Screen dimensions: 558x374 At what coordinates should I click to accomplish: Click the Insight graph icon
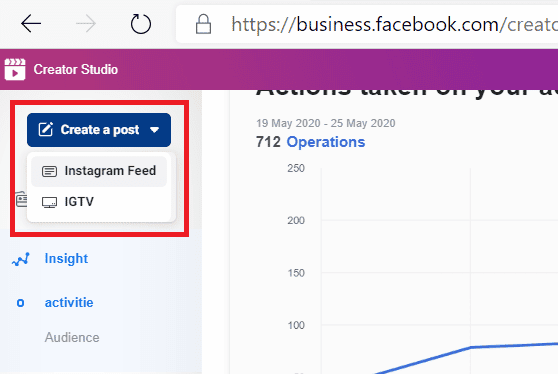tap(21, 259)
